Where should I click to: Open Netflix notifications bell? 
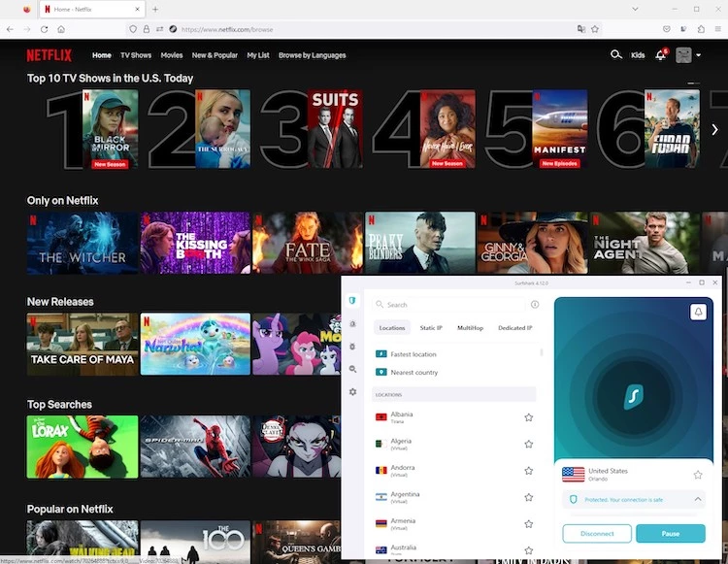661,55
